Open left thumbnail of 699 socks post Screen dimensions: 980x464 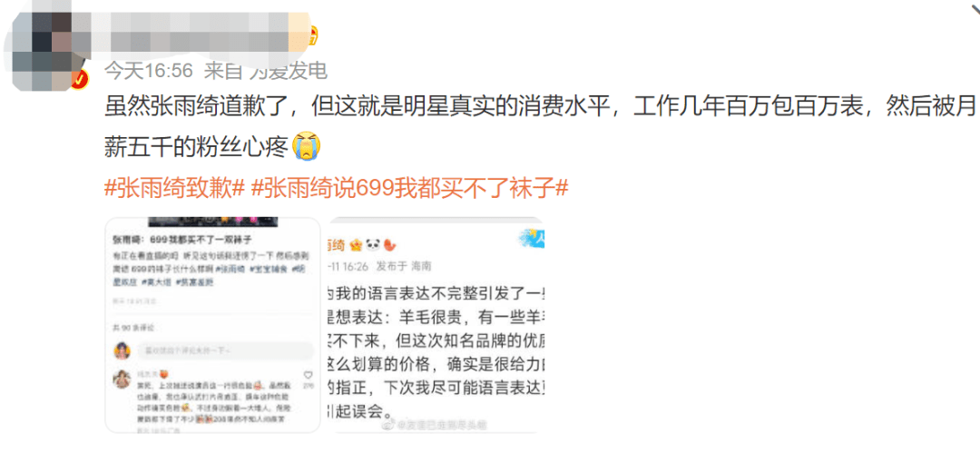tap(212, 325)
